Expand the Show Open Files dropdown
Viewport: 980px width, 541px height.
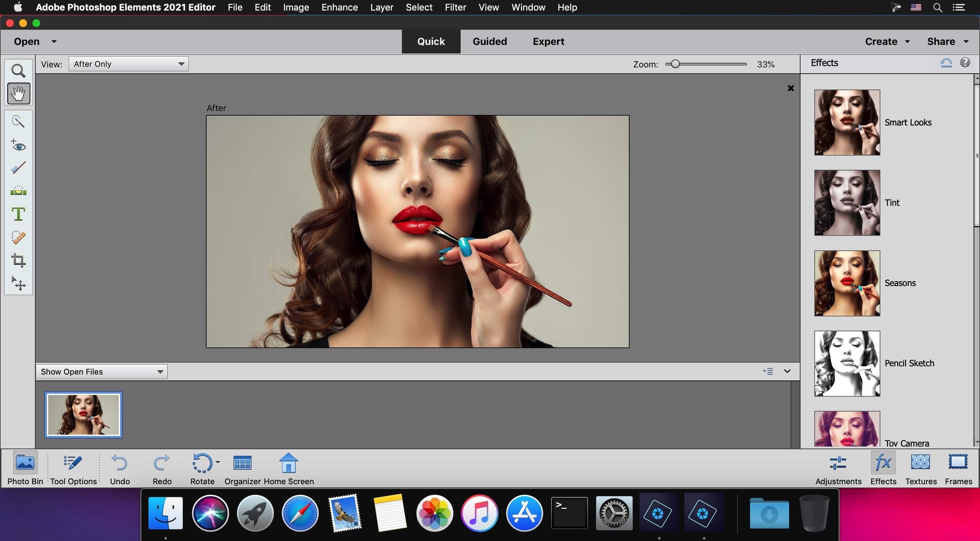(159, 371)
